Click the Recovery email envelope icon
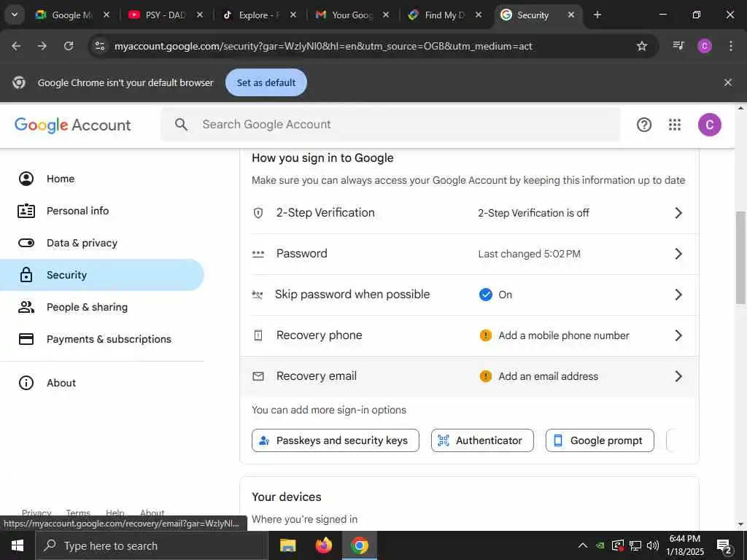The height and width of the screenshot is (560, 747). point(258,376)
